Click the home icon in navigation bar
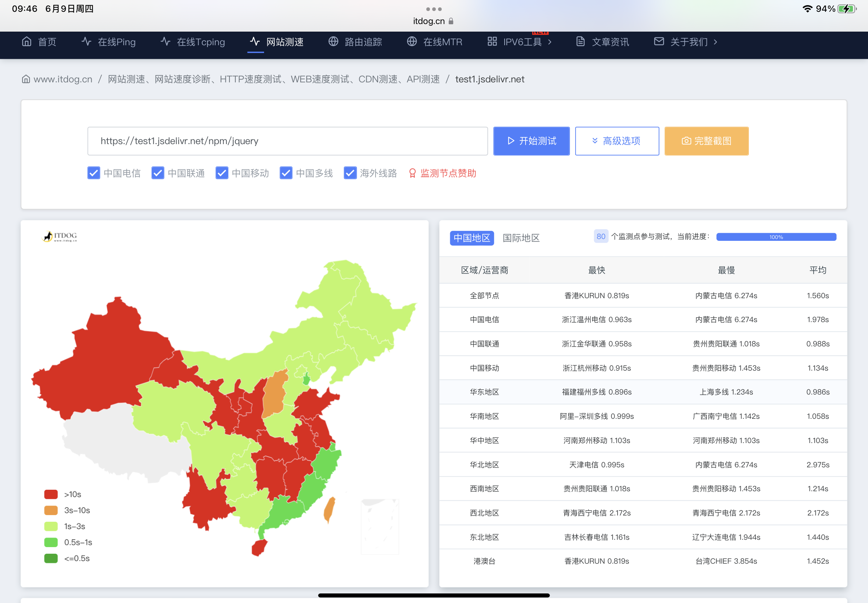The width and height of the screenshot is (868, 603). 26,42
